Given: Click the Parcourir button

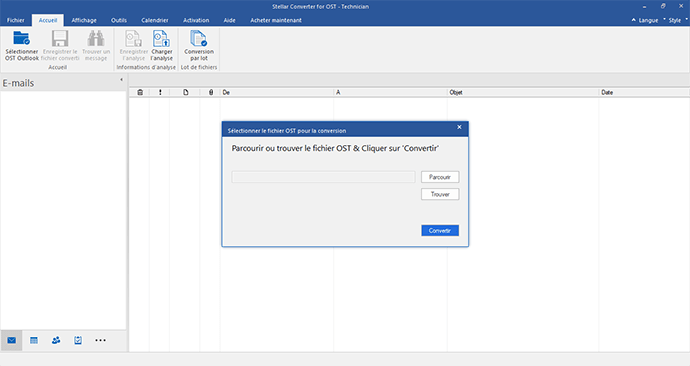Looking at the screenshot, I should [x=440, y=177].
